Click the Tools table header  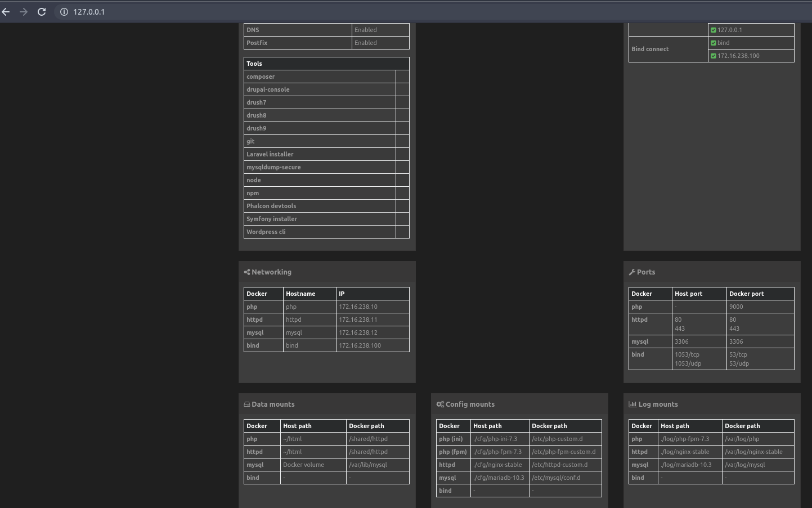click(x=326, y=64)
